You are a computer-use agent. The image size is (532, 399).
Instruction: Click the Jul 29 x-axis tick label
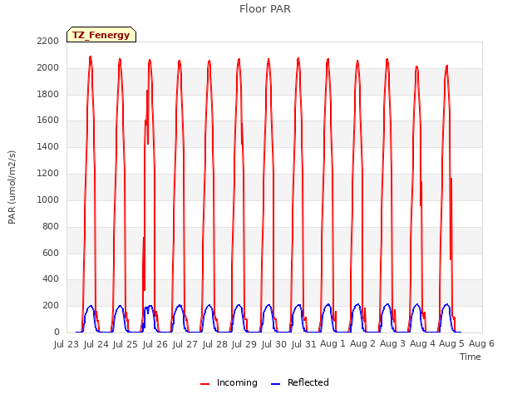tap(244, 344)
